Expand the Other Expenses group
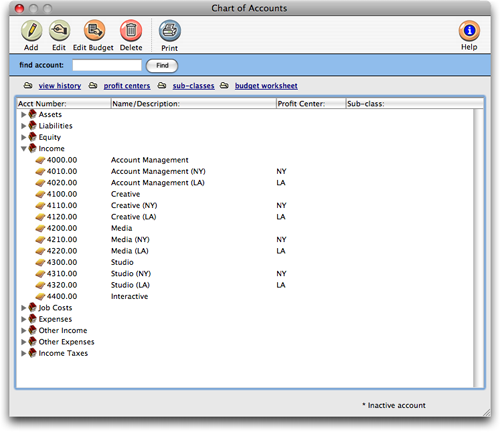The width and height of the screenshot is (500, 432). pos(23,342)
